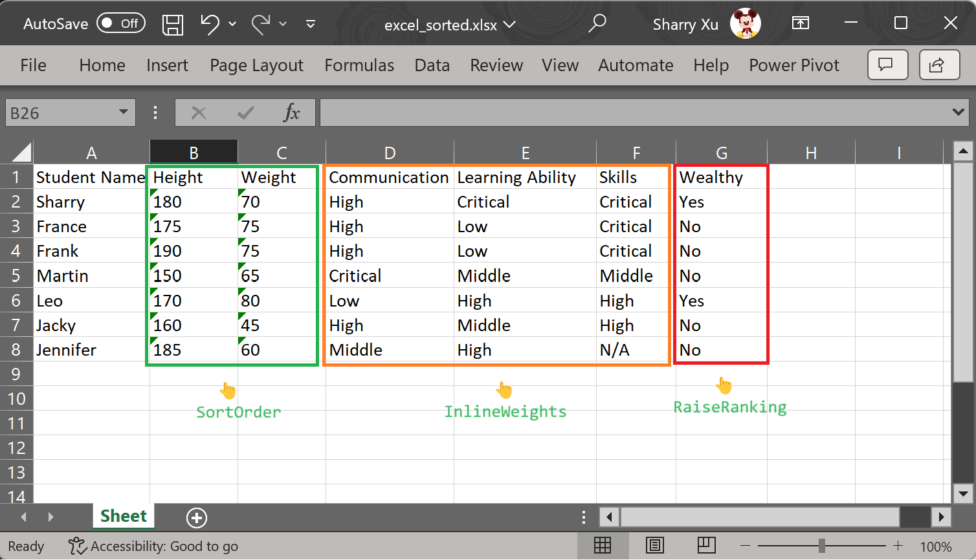Select the cell containing Martin
The height and width of the screenshot is (560, 976).
(x=91, y=275)
